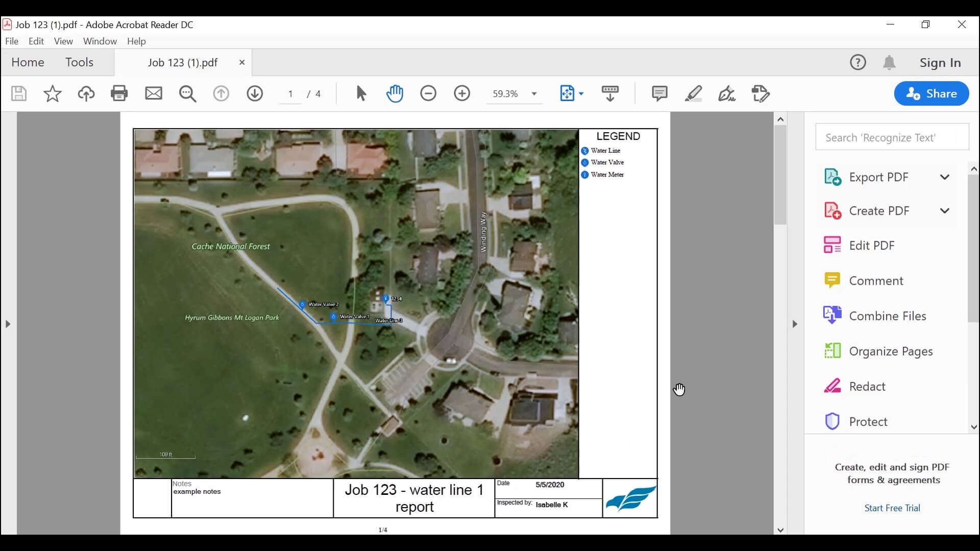
Task: Select the Hand tool
Action: (x=395, y=94)
